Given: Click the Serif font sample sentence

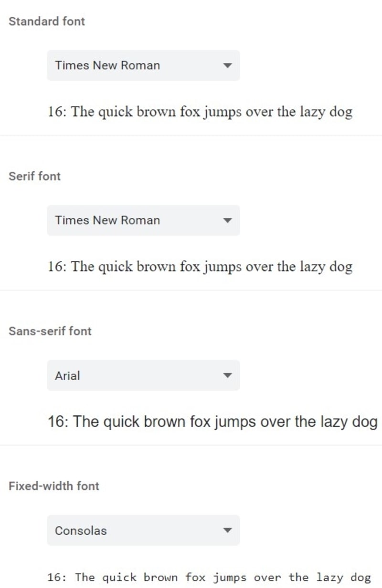Looking at the screenshot, I should [201, 266].
